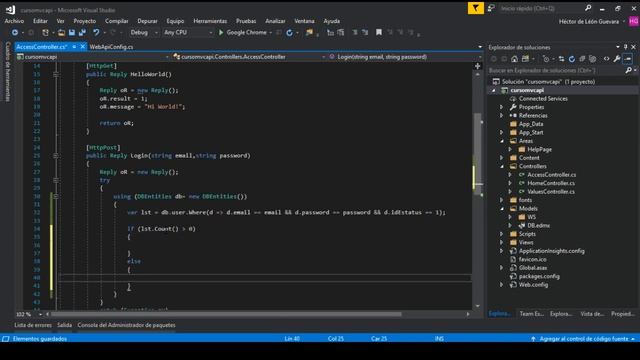The width and height of the screenshot is (640, 360).
Task: Click the wrench Properties icon in Solution Explorer
Action: 617,59
